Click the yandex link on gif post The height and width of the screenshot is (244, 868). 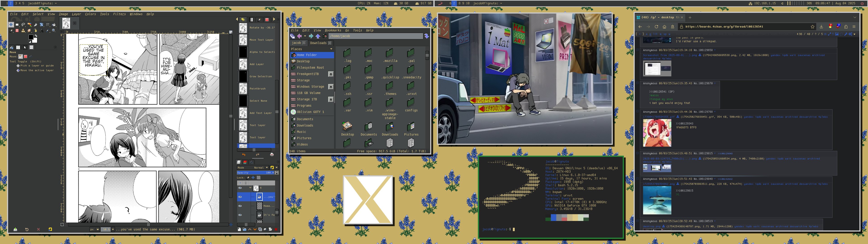[748, 117]
